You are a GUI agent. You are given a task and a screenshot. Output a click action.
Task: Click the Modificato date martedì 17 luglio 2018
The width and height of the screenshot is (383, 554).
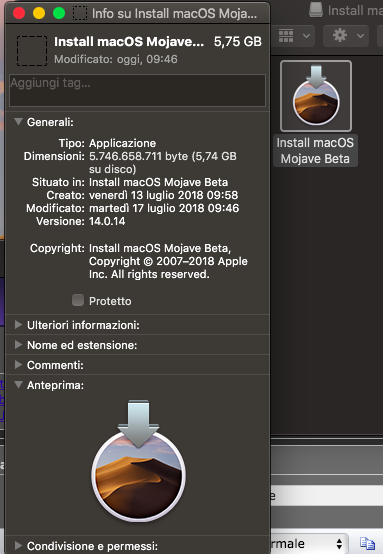tap(164, 208)
